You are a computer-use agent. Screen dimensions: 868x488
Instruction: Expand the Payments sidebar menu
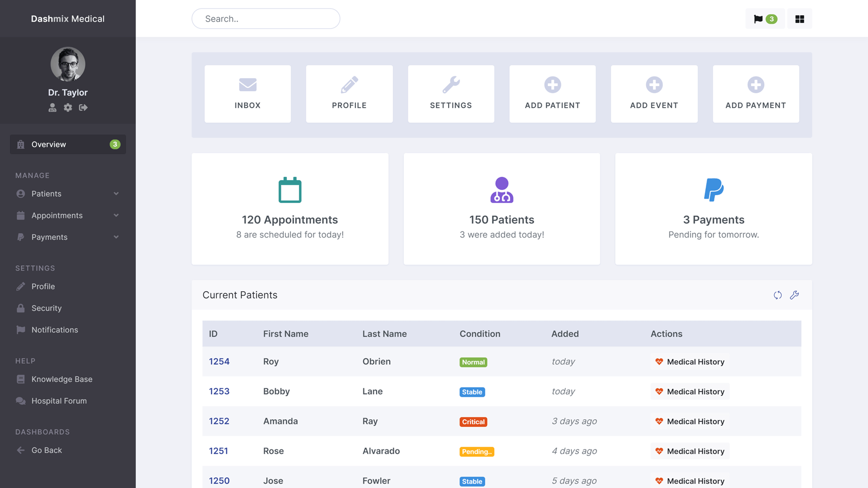(68, 237)
